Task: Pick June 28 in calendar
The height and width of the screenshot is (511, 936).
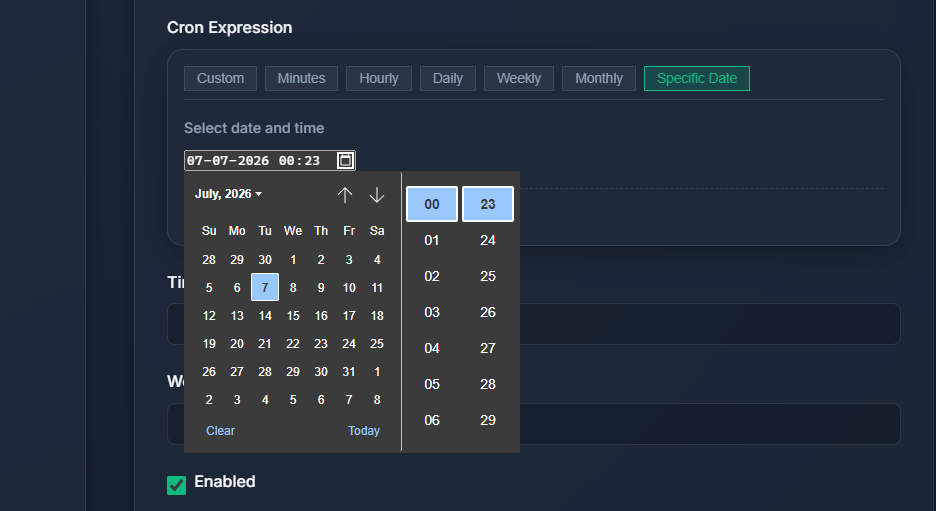Action: tap(209, 259)
